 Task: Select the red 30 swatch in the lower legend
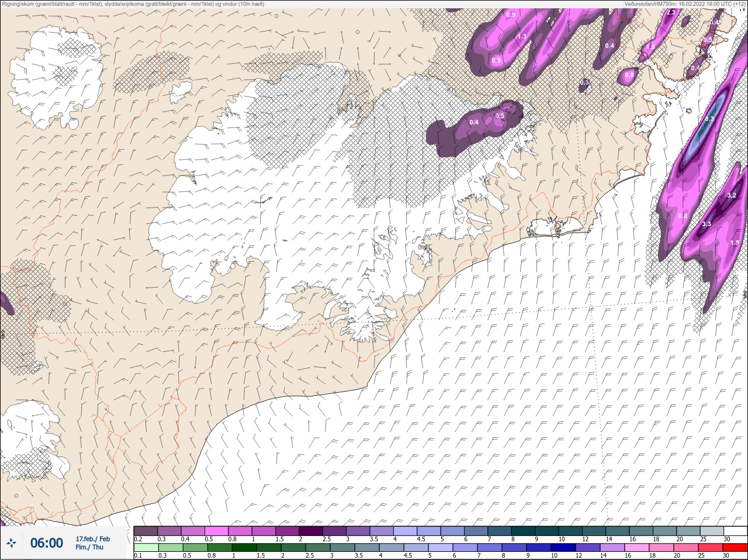(735, 548)
